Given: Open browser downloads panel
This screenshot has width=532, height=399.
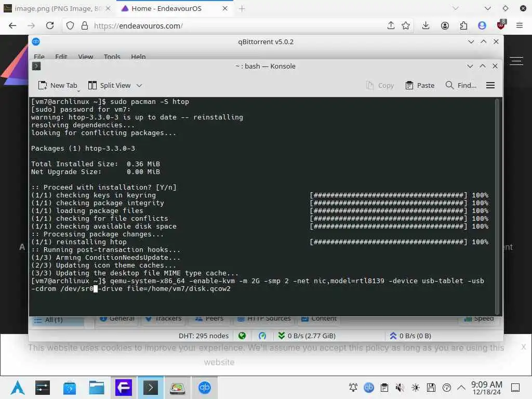Looking at the screenshot, I should pos(426,25).
